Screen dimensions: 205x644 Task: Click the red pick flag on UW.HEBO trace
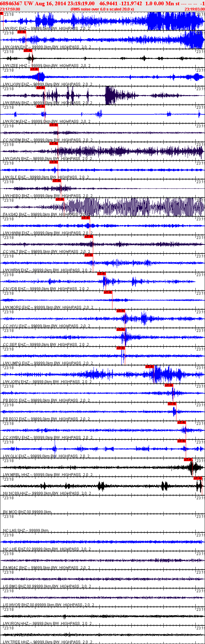(x=57, y=181)
